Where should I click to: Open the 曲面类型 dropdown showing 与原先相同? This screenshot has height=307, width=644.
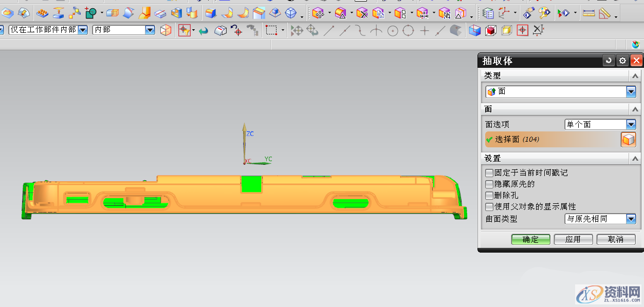631,219
